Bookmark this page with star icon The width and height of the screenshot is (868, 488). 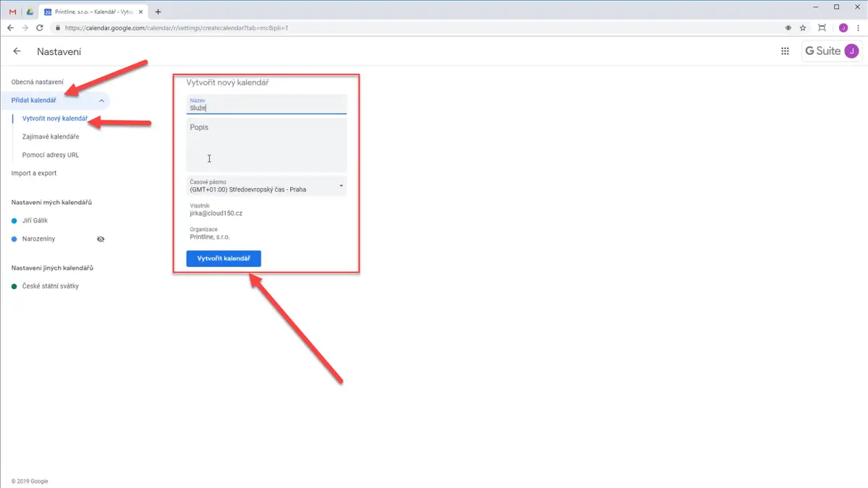[x=803, y=28]
